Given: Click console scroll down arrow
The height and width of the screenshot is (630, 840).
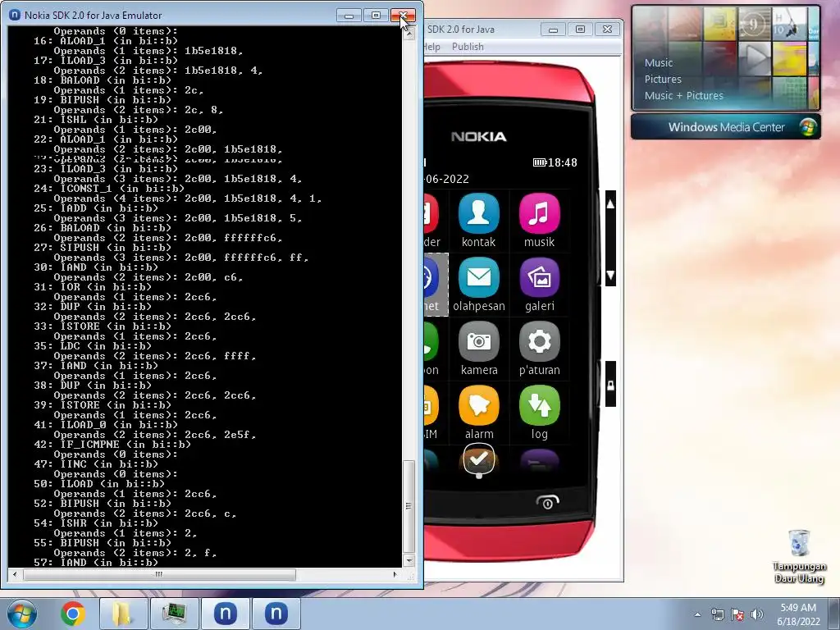Looking at the screenshot, I should click(409, 560).
